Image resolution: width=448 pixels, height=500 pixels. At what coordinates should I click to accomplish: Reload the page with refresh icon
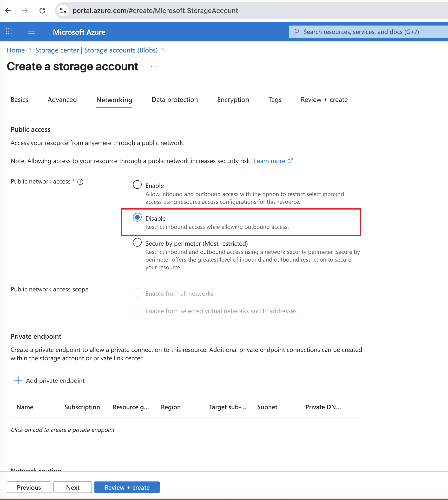coord(42,11)
